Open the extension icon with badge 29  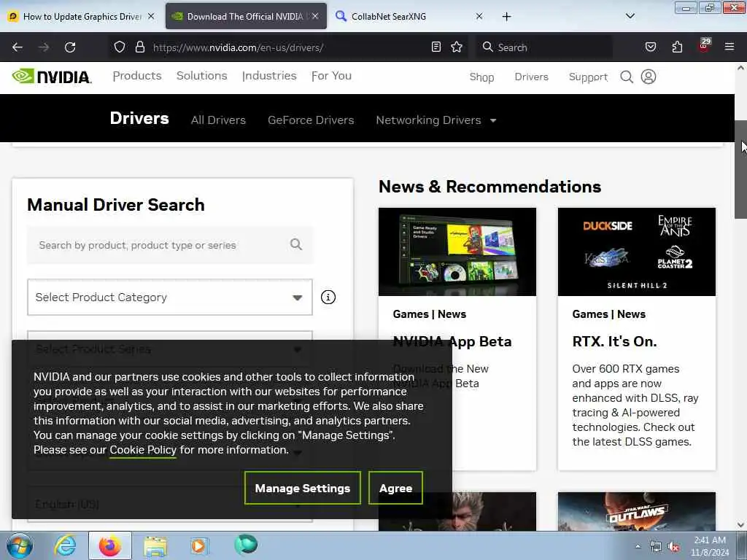coord(704,45)
